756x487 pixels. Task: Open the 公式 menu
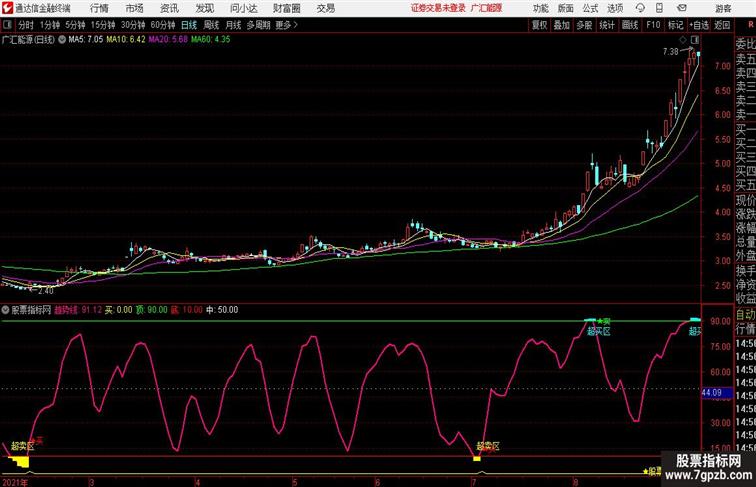click(590, 8)
